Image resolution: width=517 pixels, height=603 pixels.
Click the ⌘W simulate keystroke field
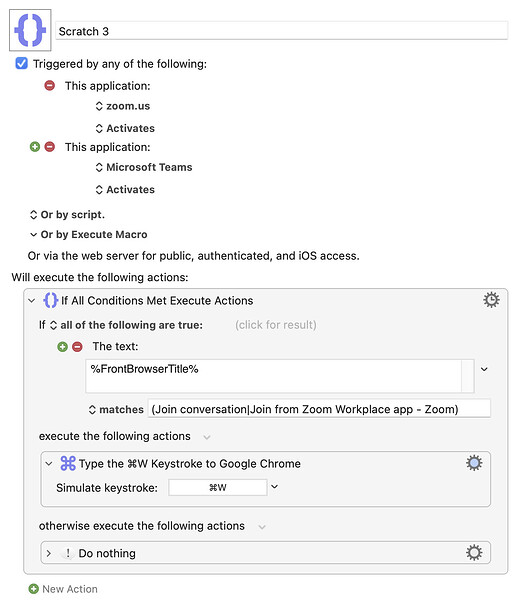point(218,487)
